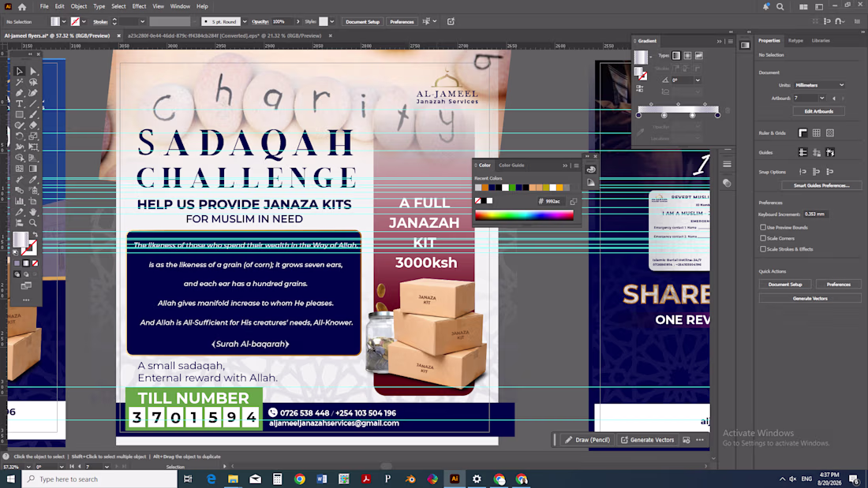Viewport: 868px width, 488px height.
Task: Pick the Paintbrush tool
Action: click(33, 114)
